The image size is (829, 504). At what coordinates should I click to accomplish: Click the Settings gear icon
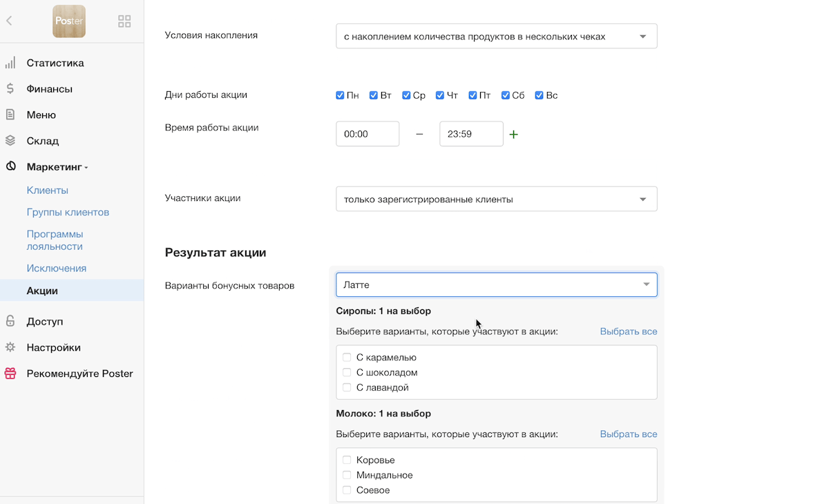tap(10, 347)
